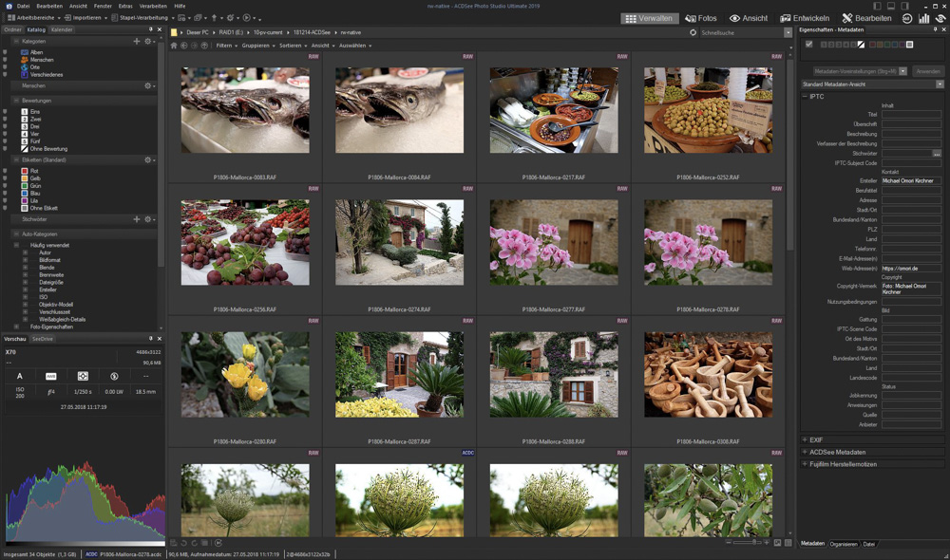The image size is (950, 560).
Task: Open the Datei menu in the menu bar
Action: (x=24, y=6)
